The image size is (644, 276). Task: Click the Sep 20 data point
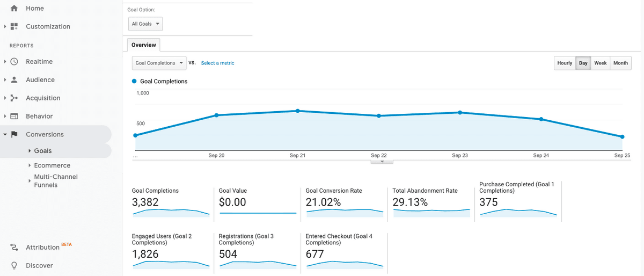(x=216, y=115)
